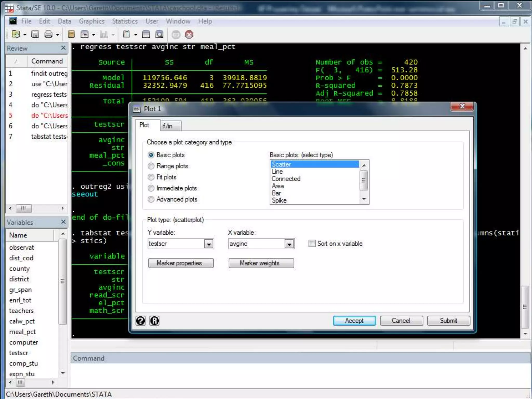The height and width of the screenshot is (399, 532).
Task: Expand the Y variable testscr dropdown
Action: (209, 244)
